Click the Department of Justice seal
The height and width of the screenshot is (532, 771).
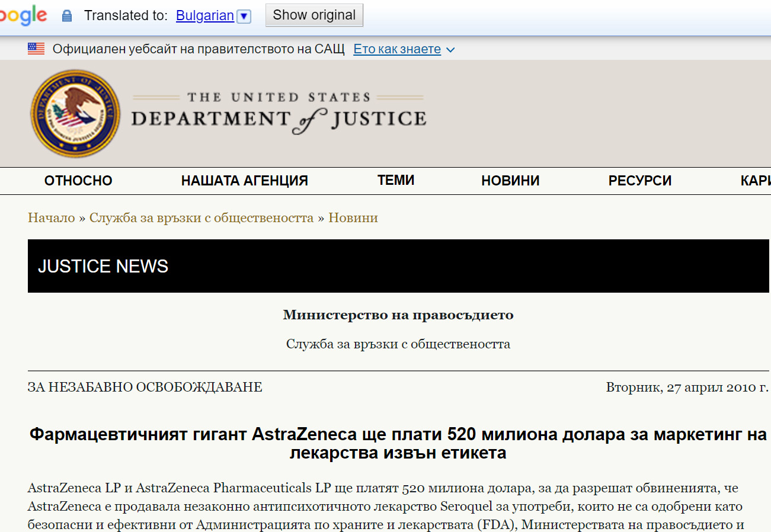tap(75, 113)
